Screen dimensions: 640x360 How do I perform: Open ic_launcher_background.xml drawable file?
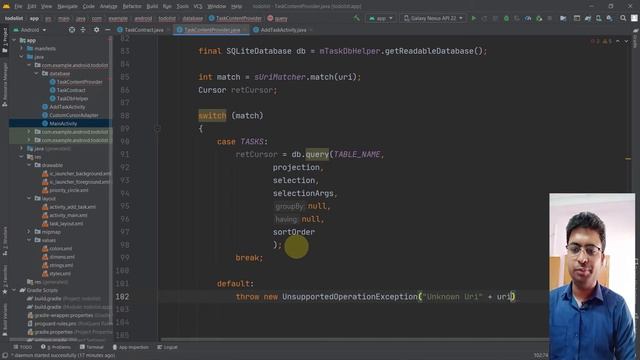(x=76, y=173)
